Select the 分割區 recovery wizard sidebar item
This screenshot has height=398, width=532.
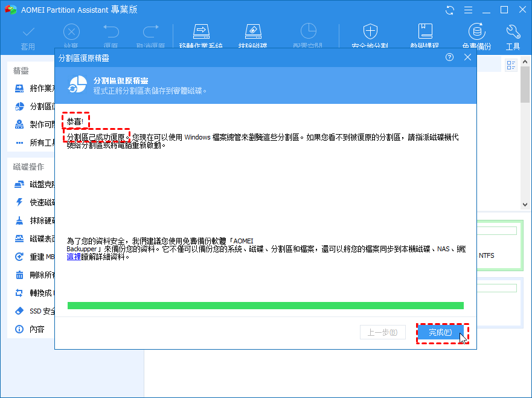click(34, 106)
